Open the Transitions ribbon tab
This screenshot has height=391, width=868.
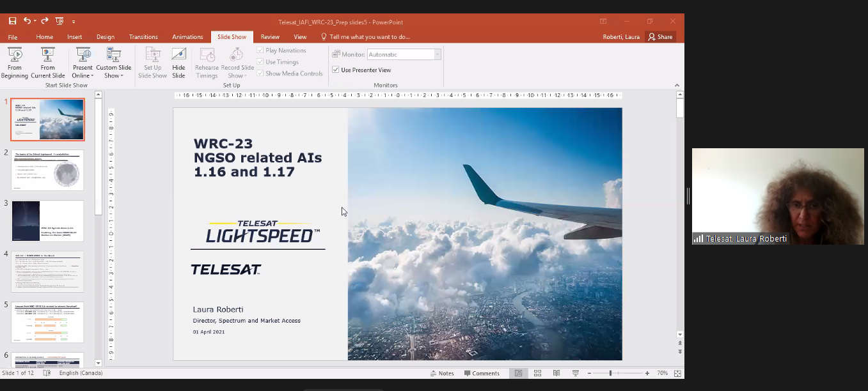(143, 37)
